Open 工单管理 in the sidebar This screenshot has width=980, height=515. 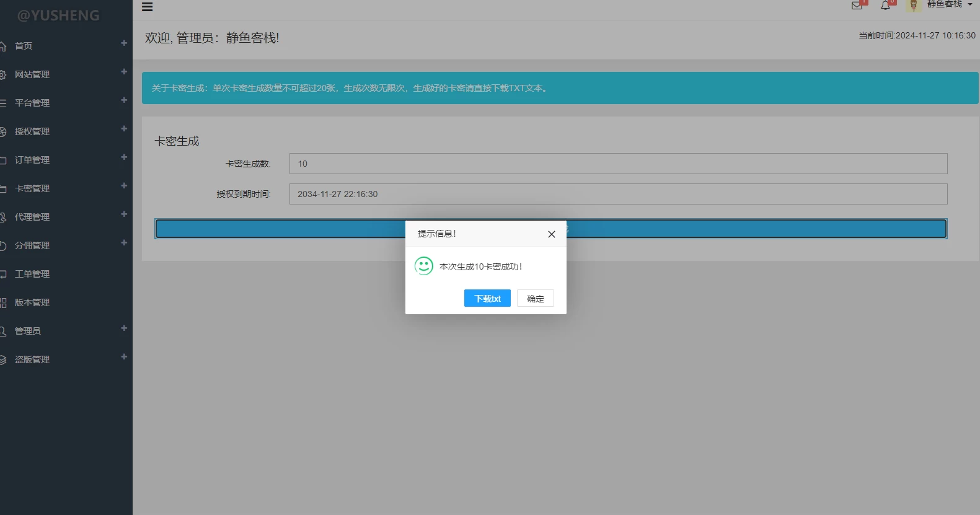(32, 274)
